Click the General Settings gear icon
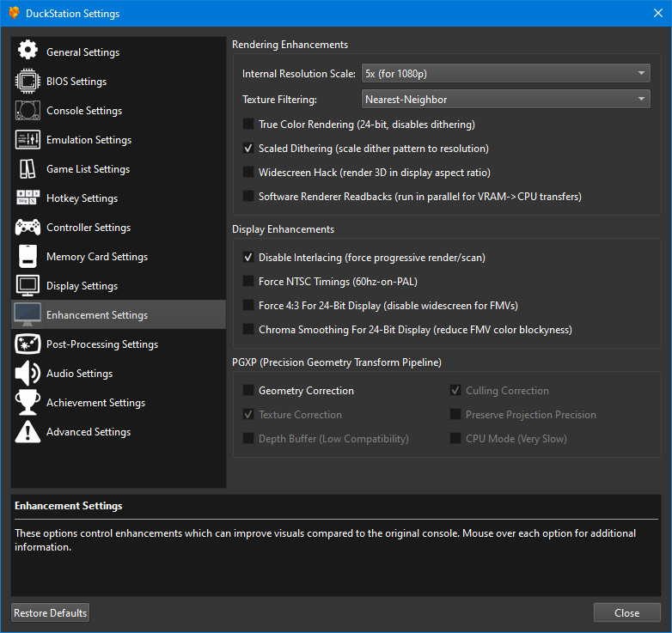The height and width of the screenshot is (633, 672). (27, 51)
